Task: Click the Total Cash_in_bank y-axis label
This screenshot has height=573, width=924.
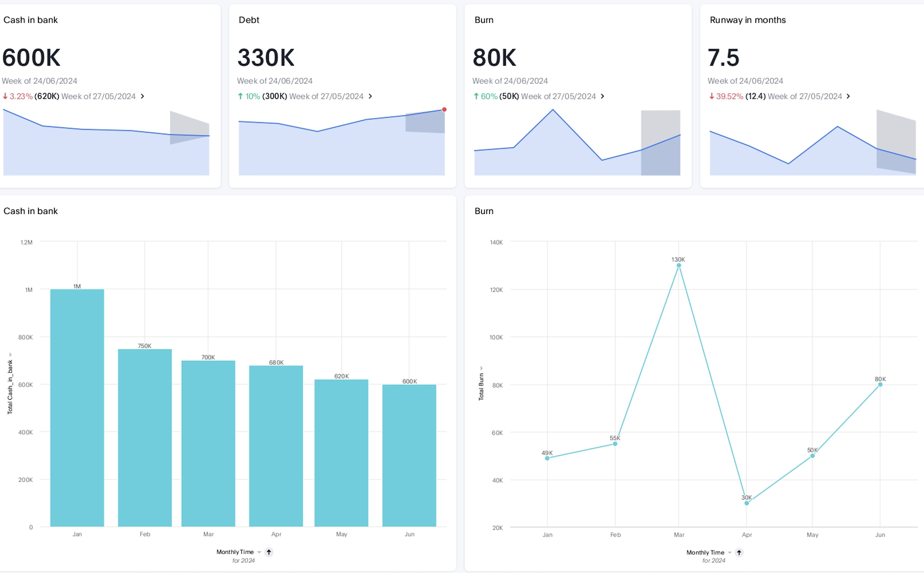Action: point(10,387)
